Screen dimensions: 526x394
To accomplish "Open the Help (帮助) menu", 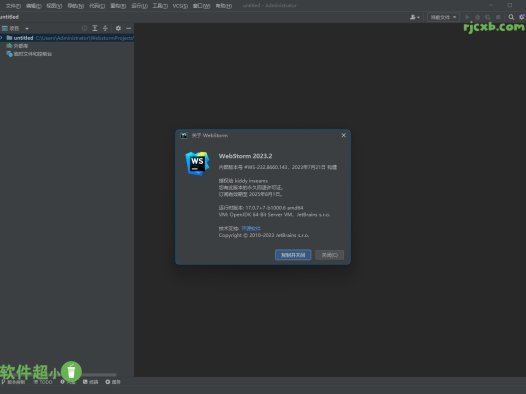I will [223, 6].
